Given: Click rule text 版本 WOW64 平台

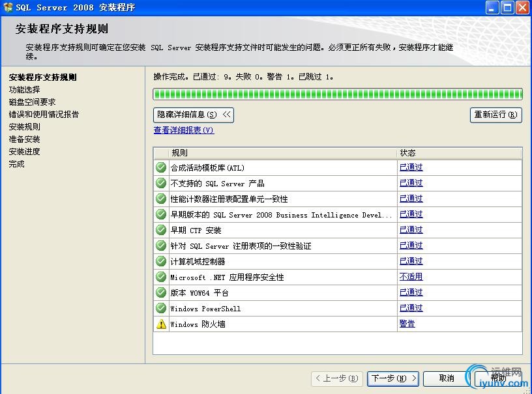Looking at the screenshot, I should pyautogui.click(x=199, y=292).
